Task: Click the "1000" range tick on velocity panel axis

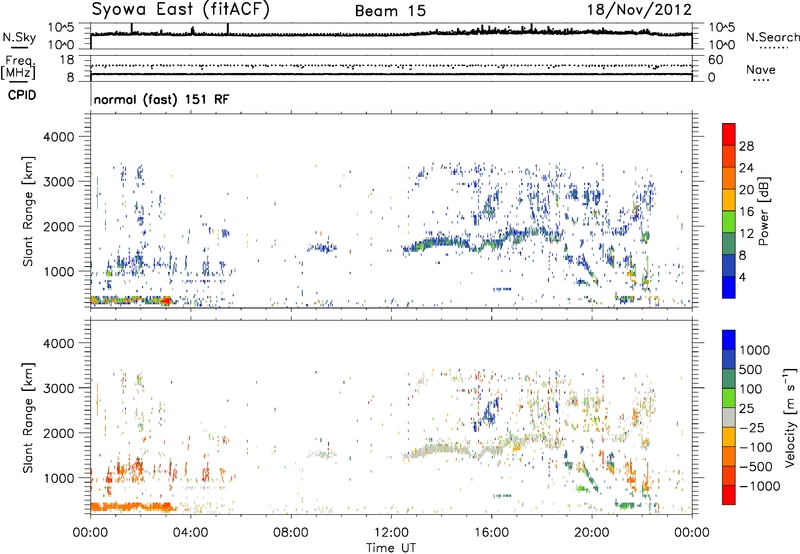Action: coord(58,478)
